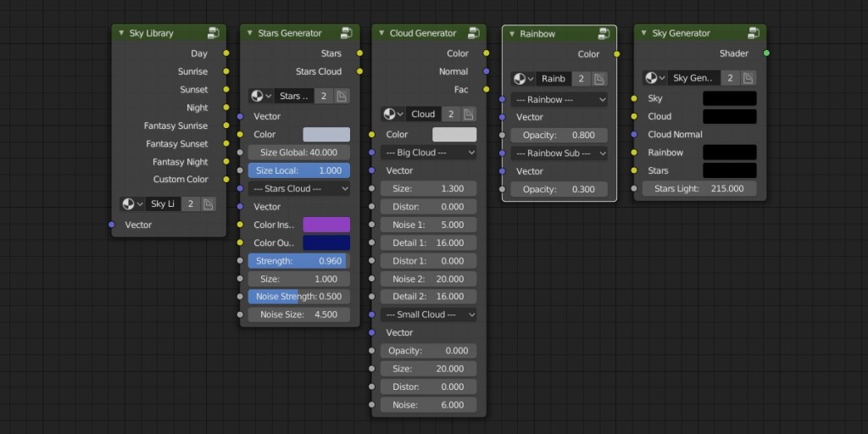Click node group icon in Rainbow header

(604, 34)
